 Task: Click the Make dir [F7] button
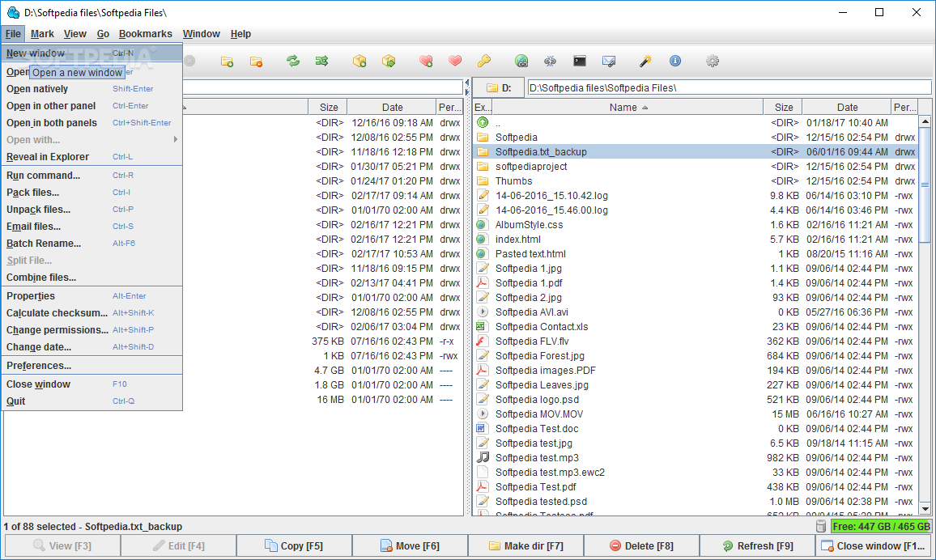click(x=525, y=545)
